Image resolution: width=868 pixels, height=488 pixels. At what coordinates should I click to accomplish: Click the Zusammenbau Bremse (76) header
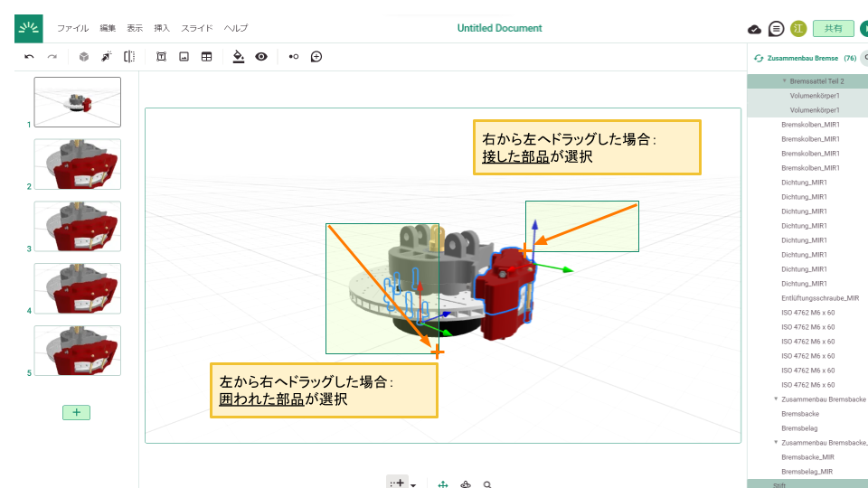pos(812,58)
